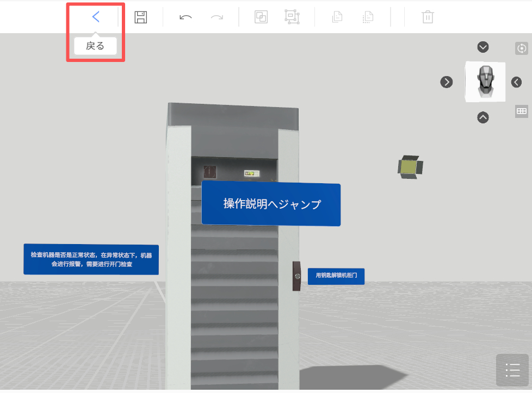This screenshot has width=532, height=393.
Task: Open the list panel at bottom right
Action: (512, 370)
